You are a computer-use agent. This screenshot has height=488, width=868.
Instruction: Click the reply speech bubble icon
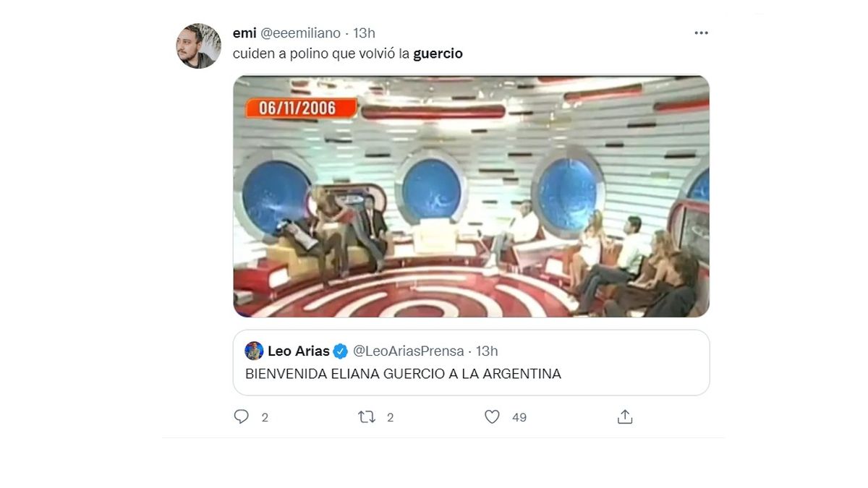point(242,416)
